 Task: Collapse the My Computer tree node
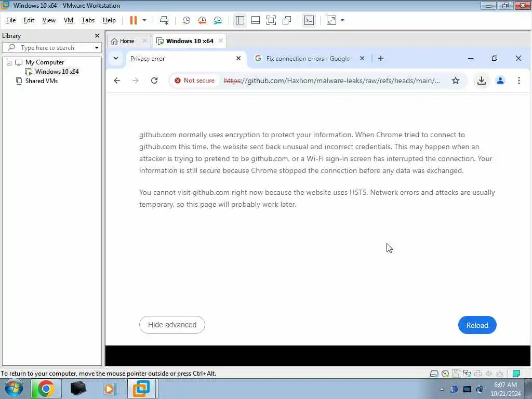(x=9, y=63)
